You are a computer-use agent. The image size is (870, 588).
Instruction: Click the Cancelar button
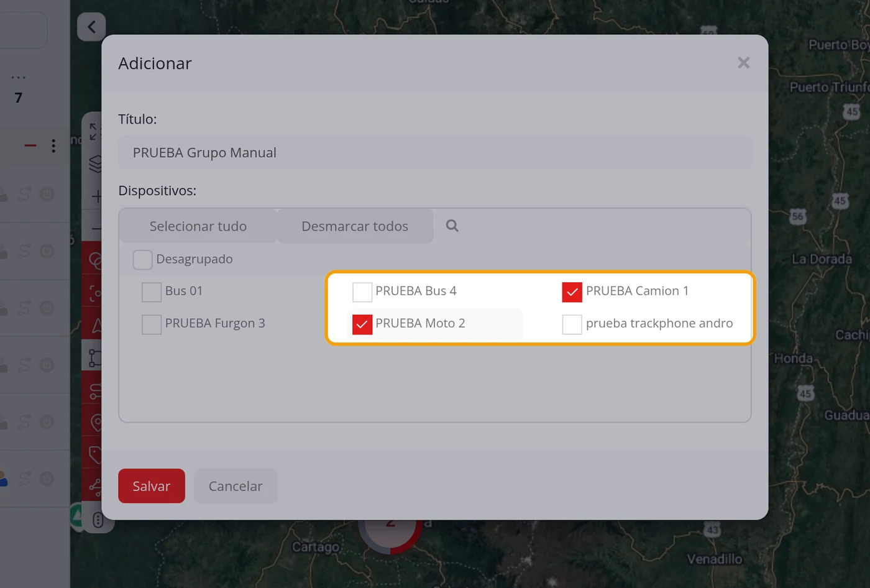point(236,486)
